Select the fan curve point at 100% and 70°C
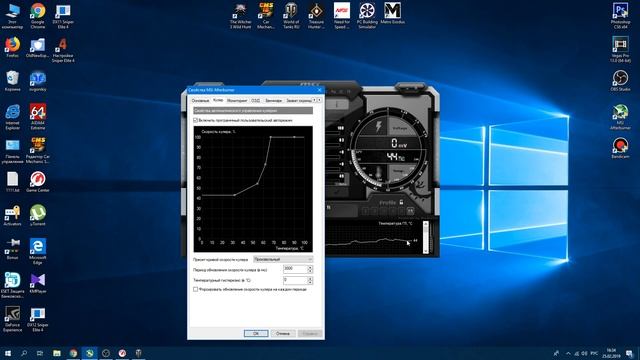640x360 pixels. [271, 137]
